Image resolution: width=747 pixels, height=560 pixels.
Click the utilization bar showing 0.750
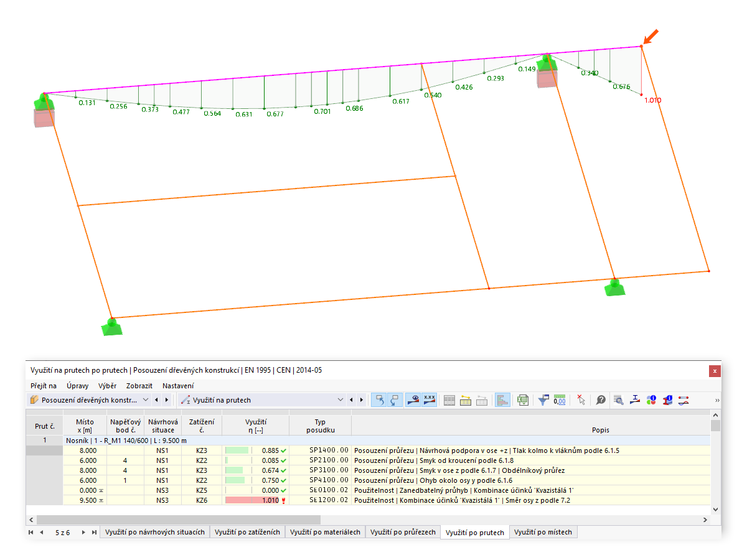pos(235,480)
